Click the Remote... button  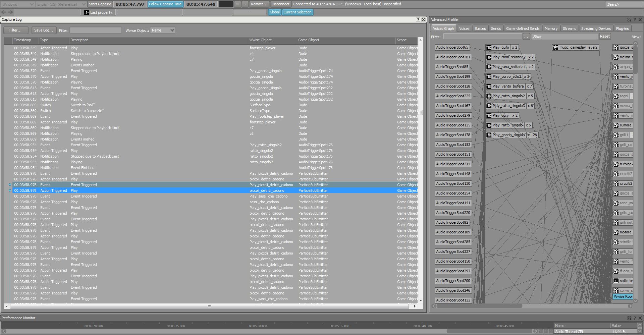259,4
